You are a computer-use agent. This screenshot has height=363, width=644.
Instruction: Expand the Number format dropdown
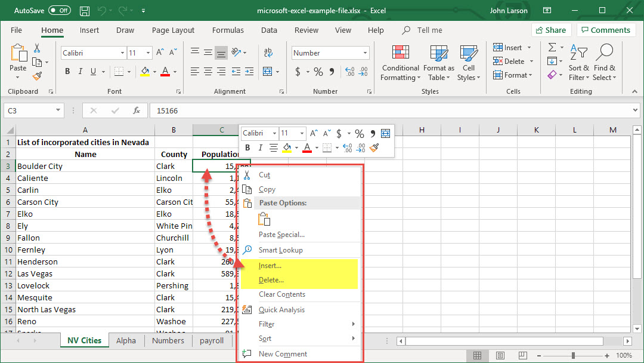[366, 53]
